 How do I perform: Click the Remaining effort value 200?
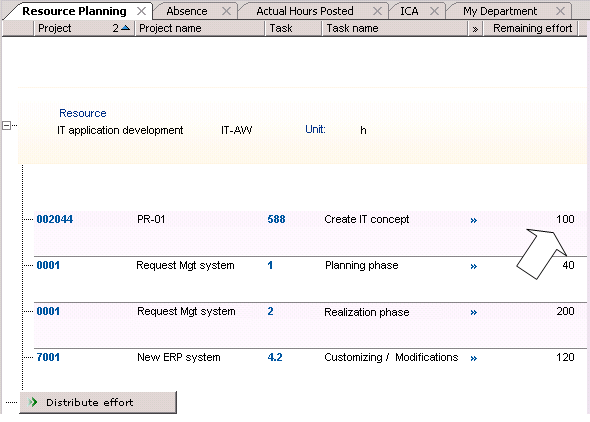click(565, 311)
